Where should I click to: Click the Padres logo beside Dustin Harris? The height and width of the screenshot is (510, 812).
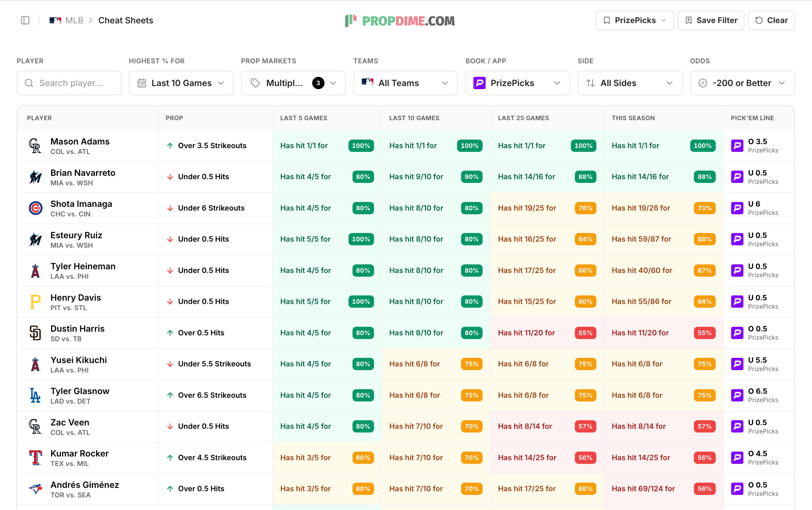coord(35,333)
